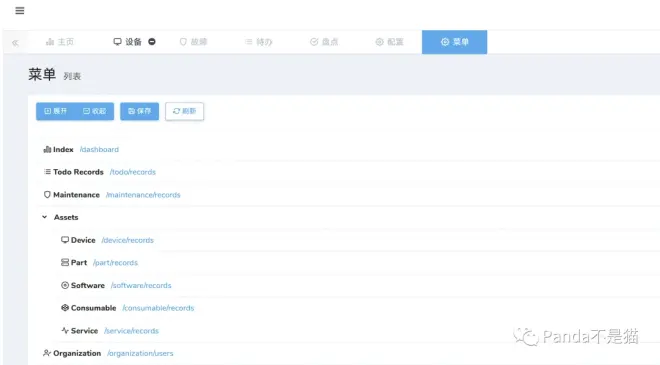Open the /device/records path link
Image resolution: width=660 pixels, height=365 pixels.
pyautogui.click(x=128, y=240)
